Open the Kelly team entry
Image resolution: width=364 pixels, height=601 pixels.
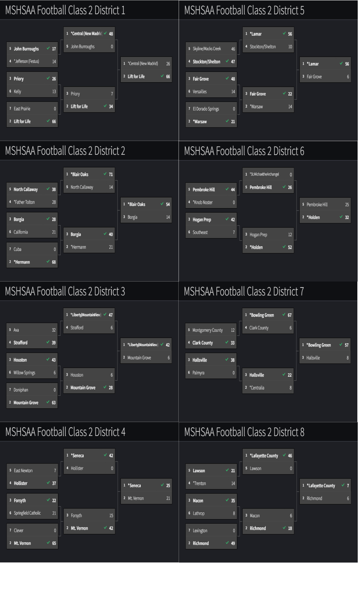point(32,91)
